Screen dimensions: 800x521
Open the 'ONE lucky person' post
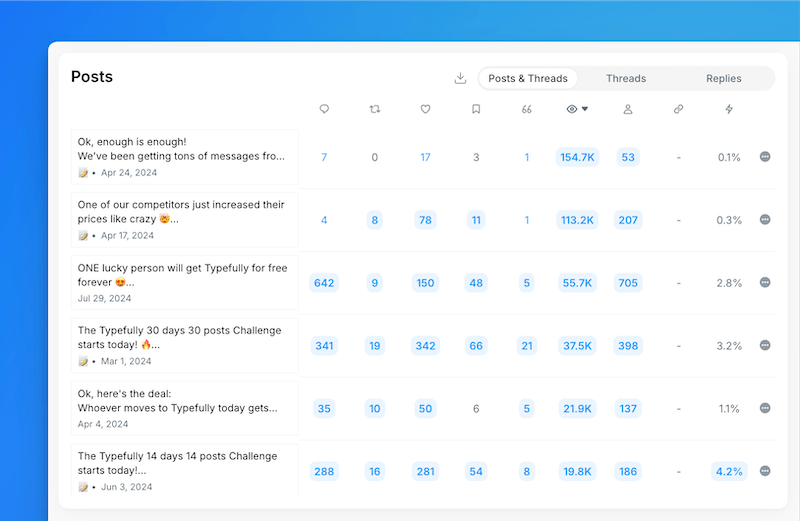pos(185,283)
